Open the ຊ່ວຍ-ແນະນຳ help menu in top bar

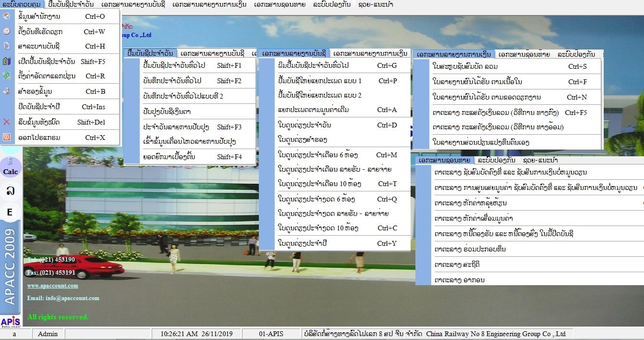(377, 4)
